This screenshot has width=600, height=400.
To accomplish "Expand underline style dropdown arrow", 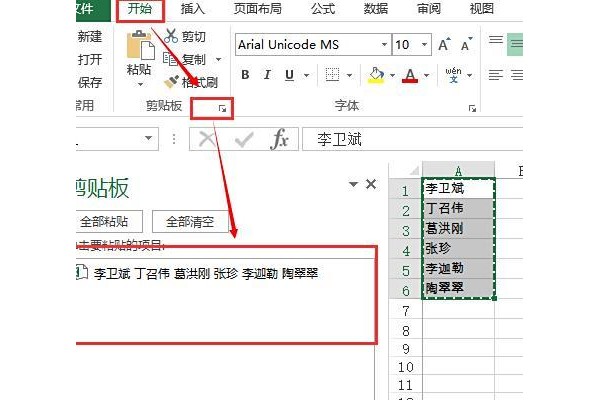I will pos(307,75).
